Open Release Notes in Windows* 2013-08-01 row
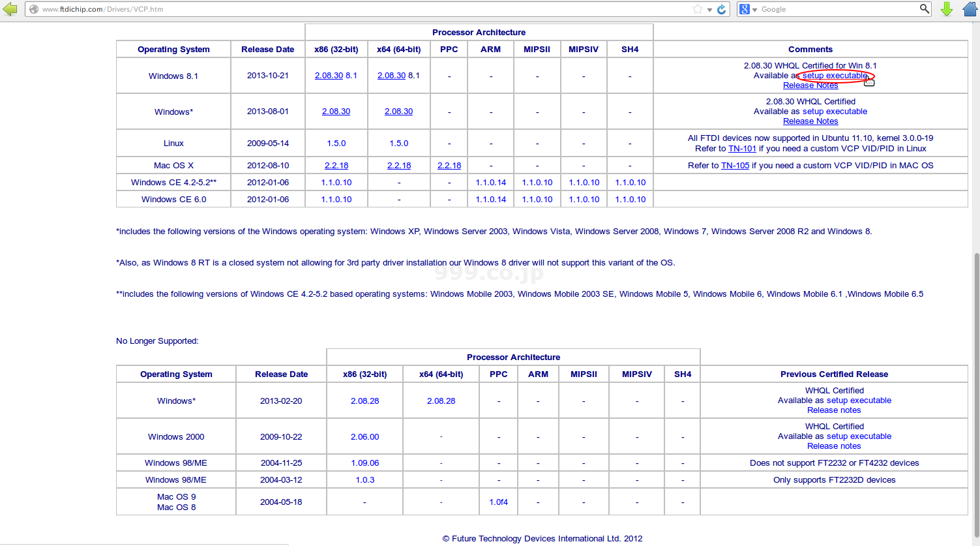980x546 pixels. point(810,121)
